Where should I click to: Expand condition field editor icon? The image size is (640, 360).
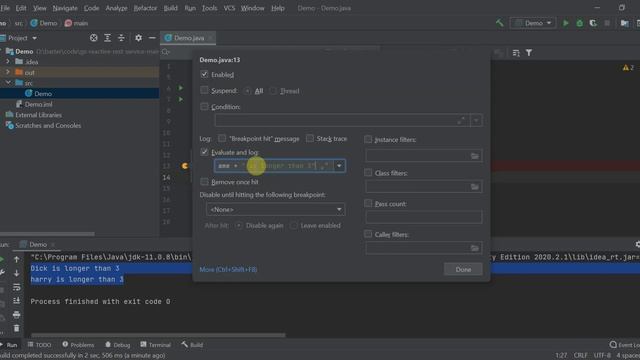pyautogui.click(x=461, y=120)
